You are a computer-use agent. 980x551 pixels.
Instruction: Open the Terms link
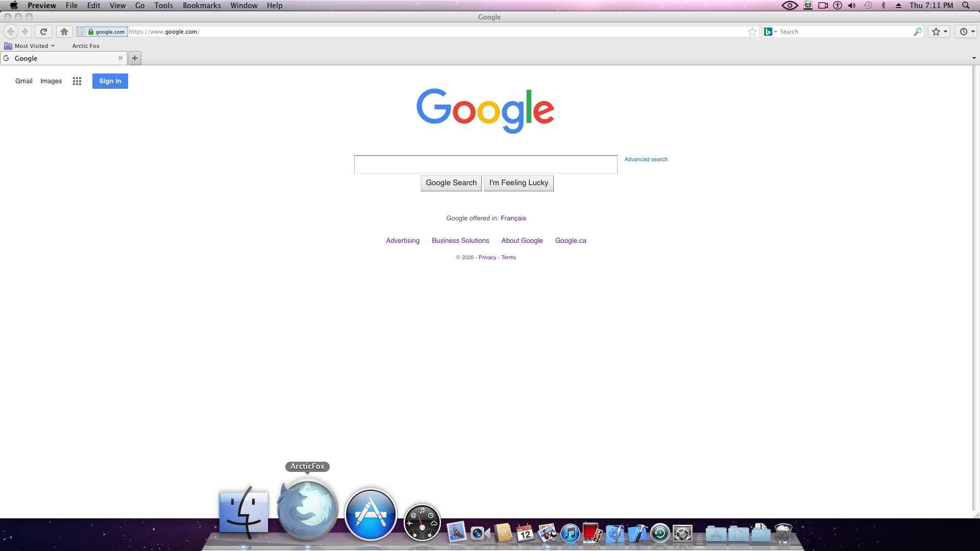[x=508, y=258]
